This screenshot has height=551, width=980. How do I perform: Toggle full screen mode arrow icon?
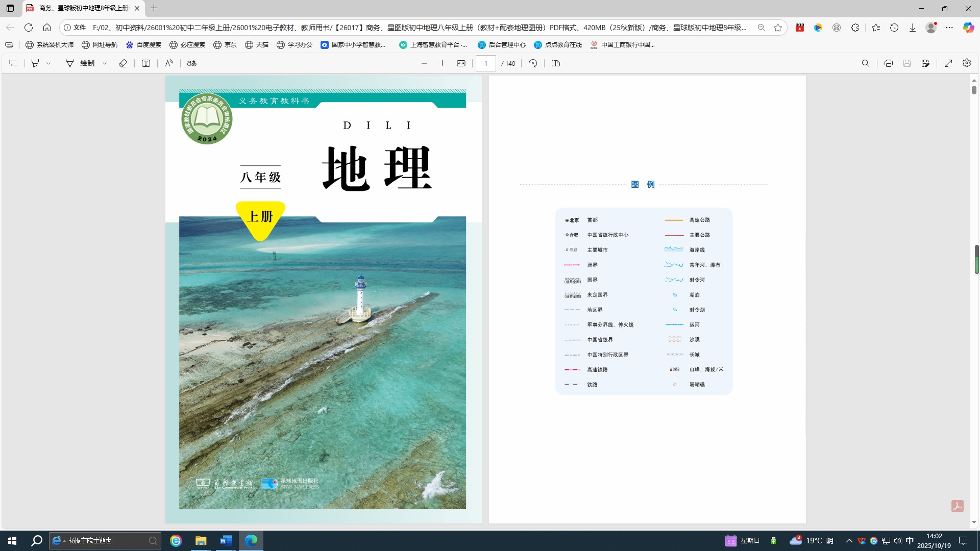(x=948, y=63)
